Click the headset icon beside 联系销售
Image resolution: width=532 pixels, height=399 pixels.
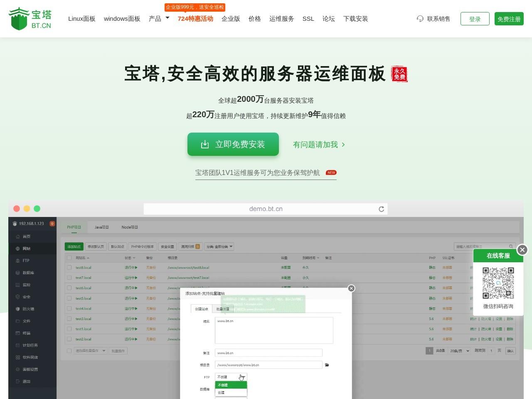click(x=420, y=19)
